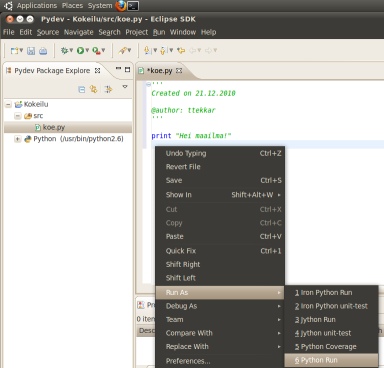Open the Navigate menu in menu bar
Image resolution: width=384 pixels, height=368 pixels.
(x=79, y=32)
